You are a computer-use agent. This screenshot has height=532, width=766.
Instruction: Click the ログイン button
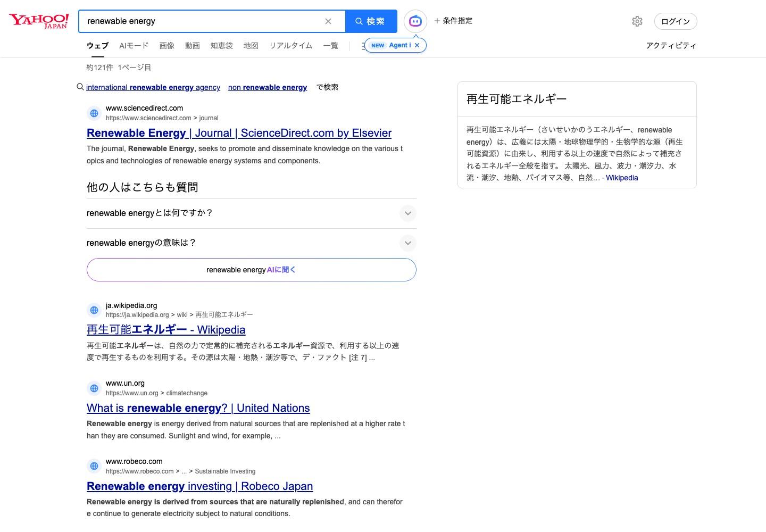tap(676, 21)
